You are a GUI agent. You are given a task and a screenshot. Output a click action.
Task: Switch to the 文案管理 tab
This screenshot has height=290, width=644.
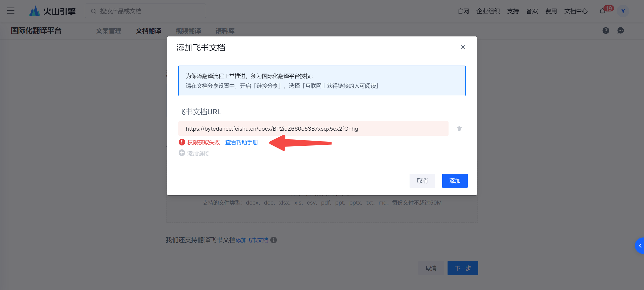coord(109,31)
